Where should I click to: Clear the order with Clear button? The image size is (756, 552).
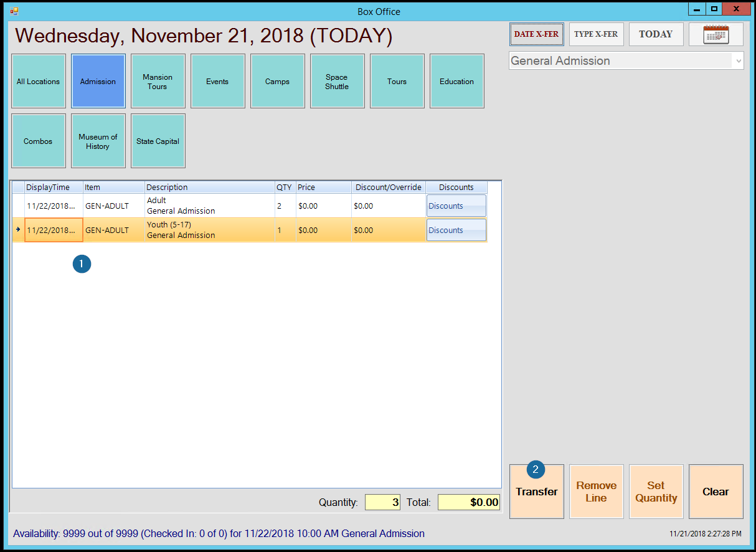(716, 492)
